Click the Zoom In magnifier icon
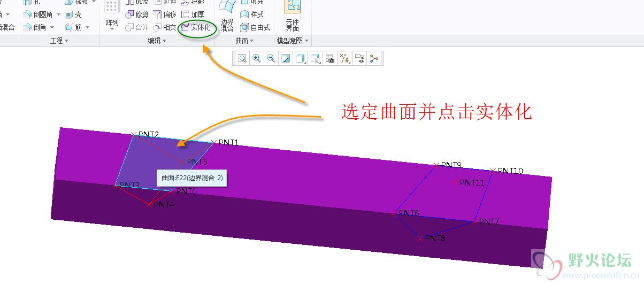Image resolution: width=644 pixels, height=285 pixels. pyautogui.click(x=257, y=59)
